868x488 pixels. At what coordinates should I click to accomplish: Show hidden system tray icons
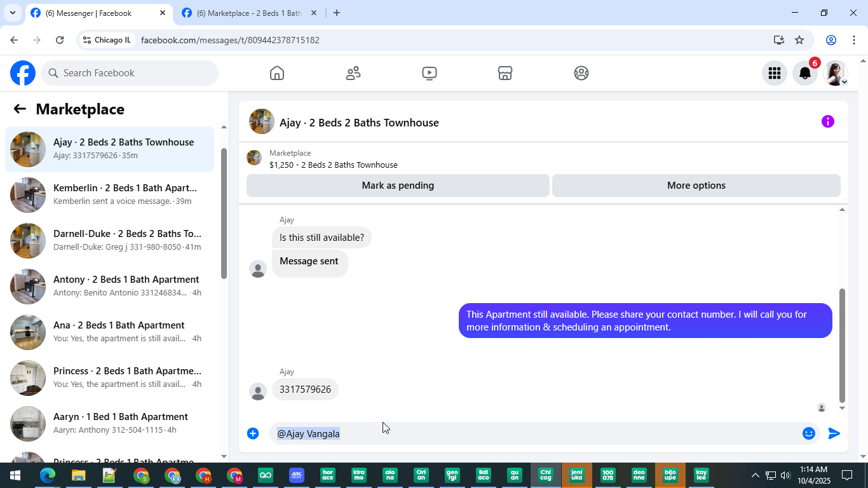pos(755,475)
